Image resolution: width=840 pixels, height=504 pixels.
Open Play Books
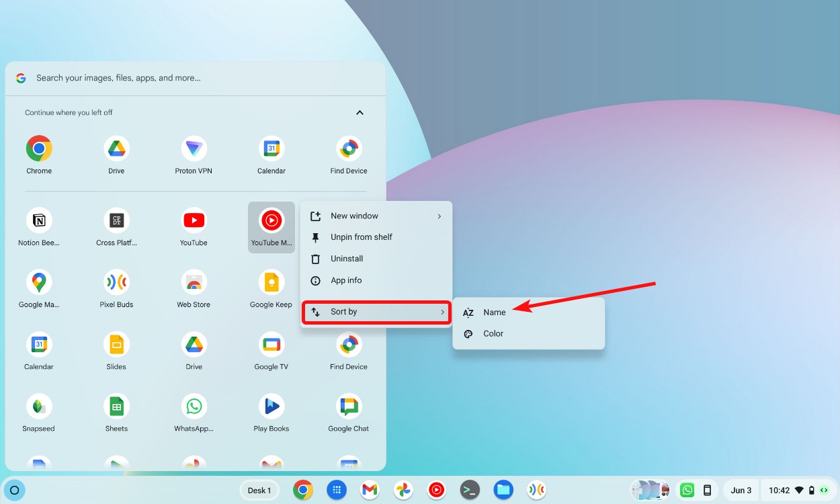click(x=271, y=406)
